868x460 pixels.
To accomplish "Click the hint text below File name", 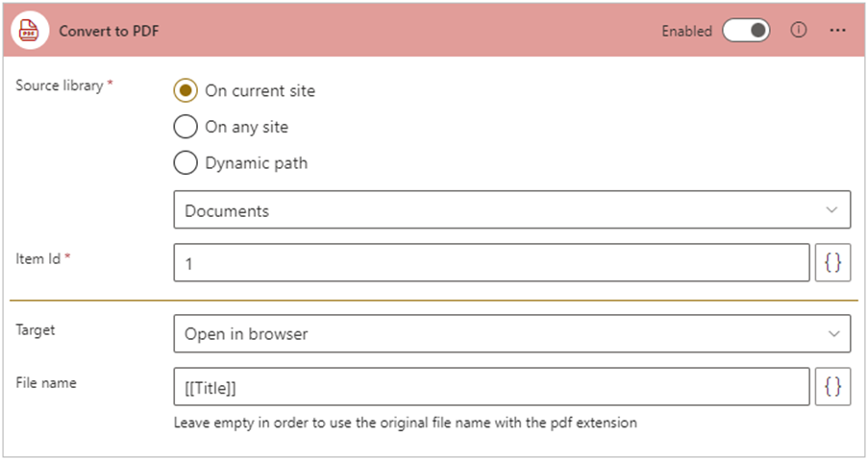I will (405, 423).
